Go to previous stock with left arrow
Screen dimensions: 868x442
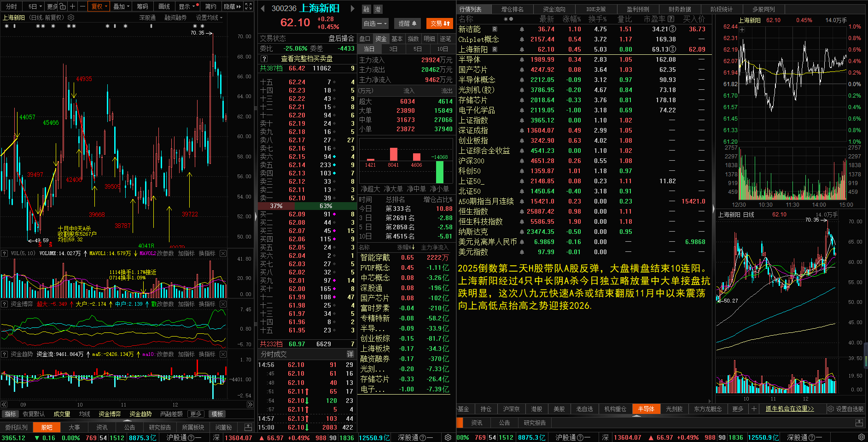click(x=262, y=8)
